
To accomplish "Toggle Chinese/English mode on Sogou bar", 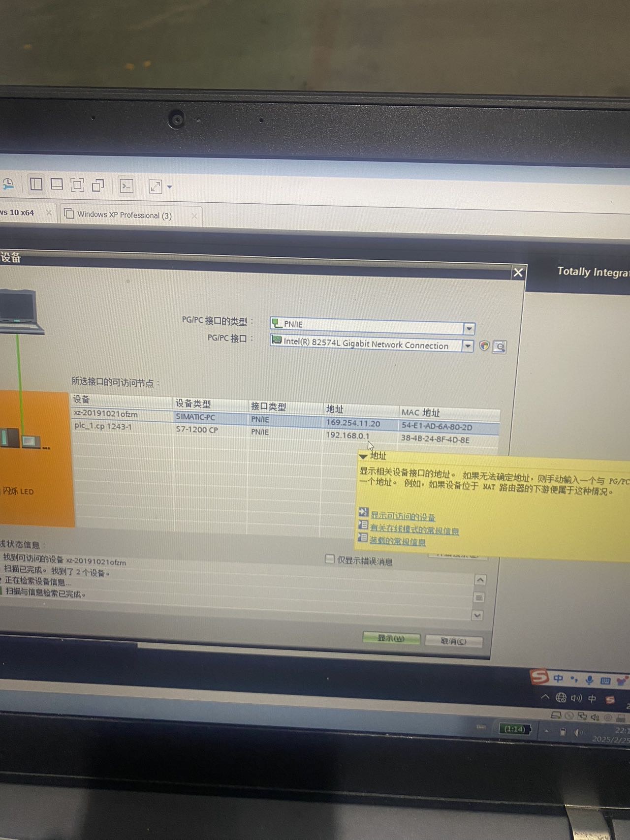I will coord(558,679).
